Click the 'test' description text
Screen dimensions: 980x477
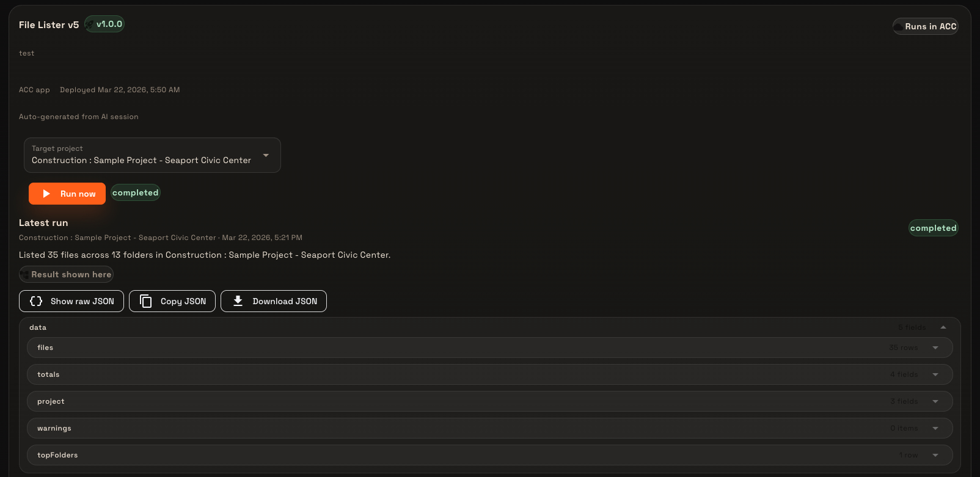[27, 53]
